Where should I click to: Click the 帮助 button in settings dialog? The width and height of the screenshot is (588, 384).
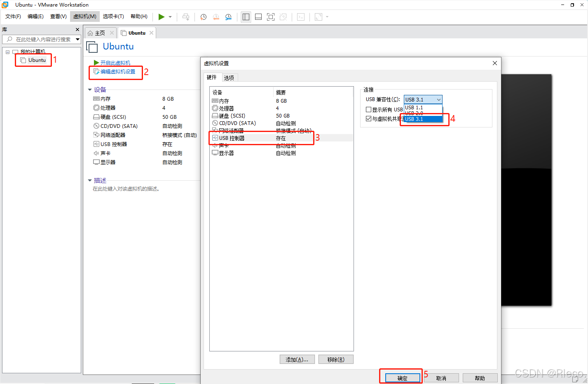tap(480, 378)
